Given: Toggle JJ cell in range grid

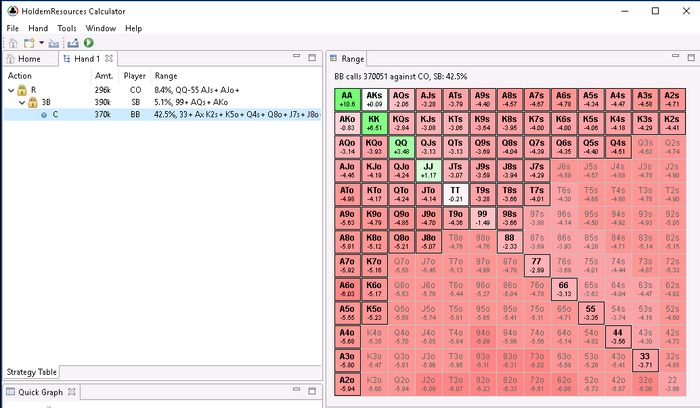Looking at the screenshot, I should tap(428, 170).
